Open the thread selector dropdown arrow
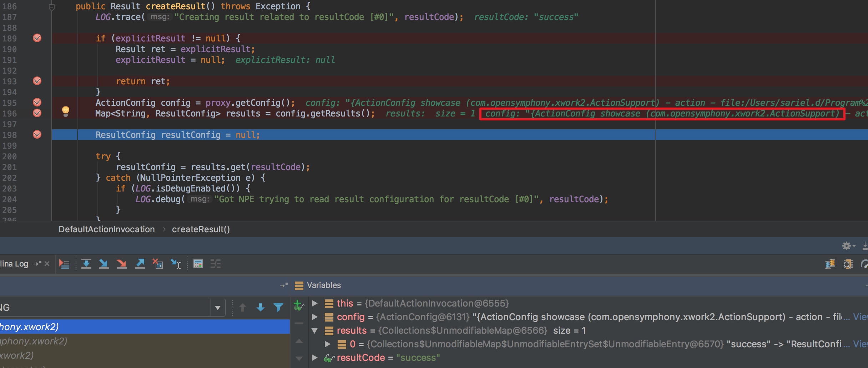Viewport: 868px width, 368px height. pyautogui.click(x=218, y=308)
